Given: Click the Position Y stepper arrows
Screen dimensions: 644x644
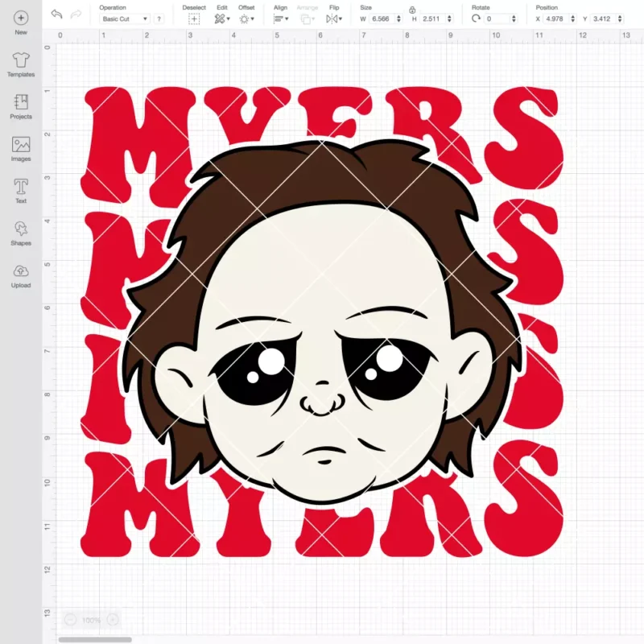Looking at the screenshot, I should tap(620, 19).
